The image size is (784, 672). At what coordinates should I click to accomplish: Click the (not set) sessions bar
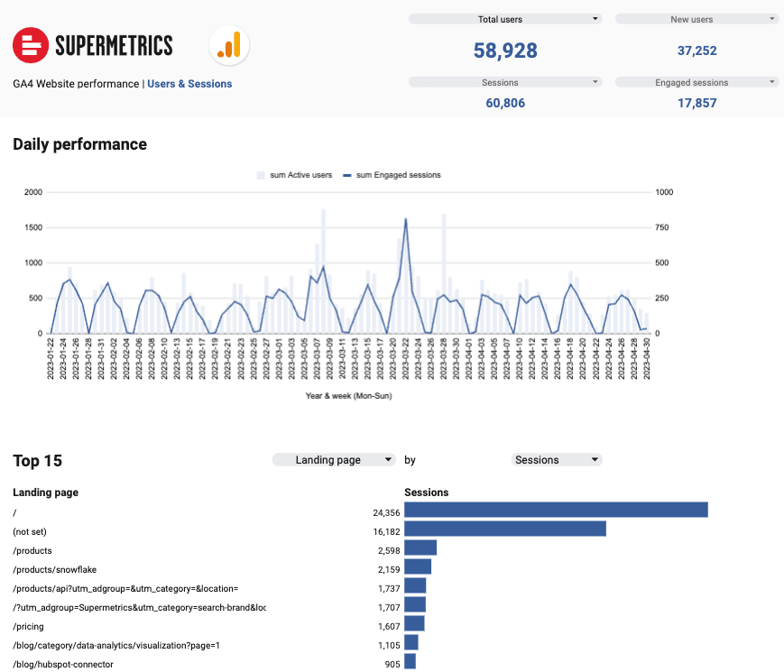tap(504, 529)
